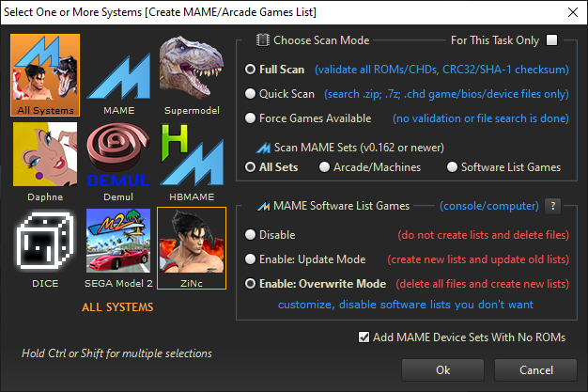The image size is (588, 392).
Task: Disable MAME Software List Games
Action: [250, 235]
